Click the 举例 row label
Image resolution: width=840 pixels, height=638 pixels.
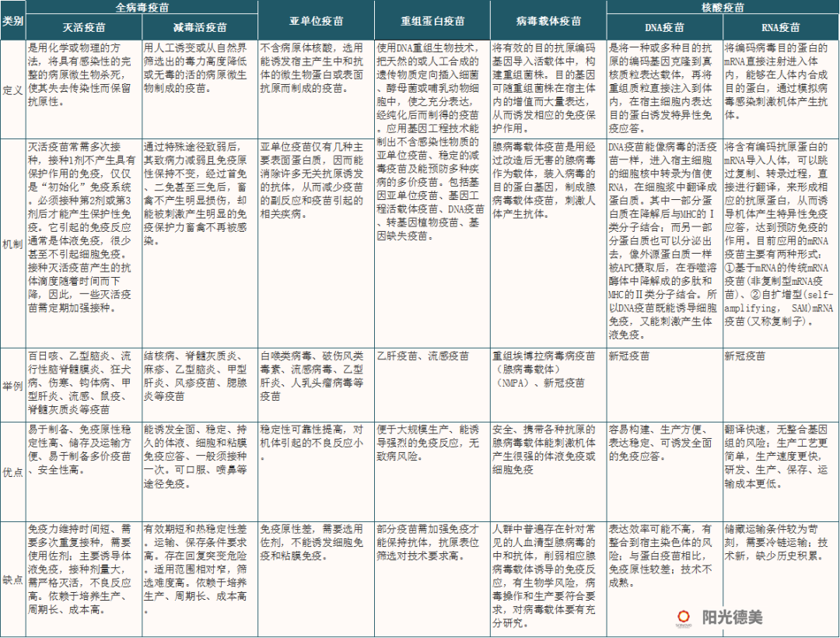point(12,384)
